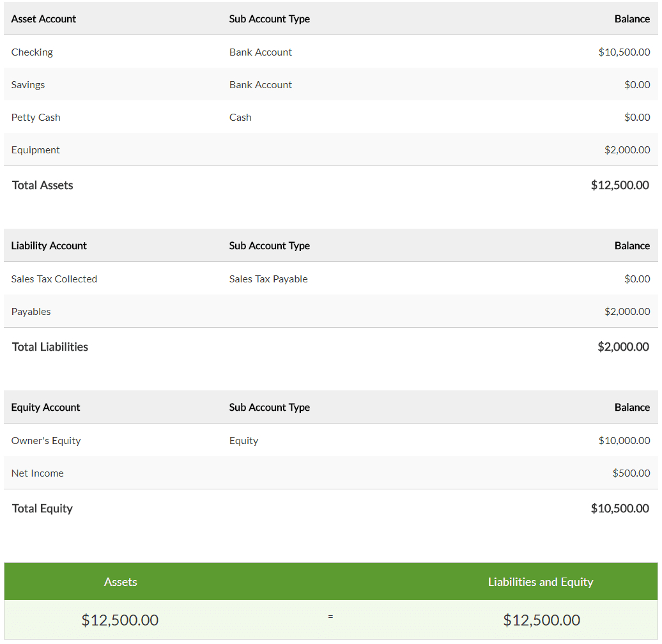Click the Asset Account column header
Screen dimensions: 662x644
[43, 19]
